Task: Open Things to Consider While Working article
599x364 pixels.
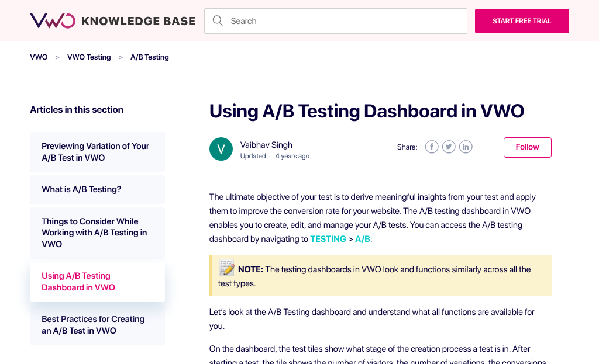Action: [98, 233]
